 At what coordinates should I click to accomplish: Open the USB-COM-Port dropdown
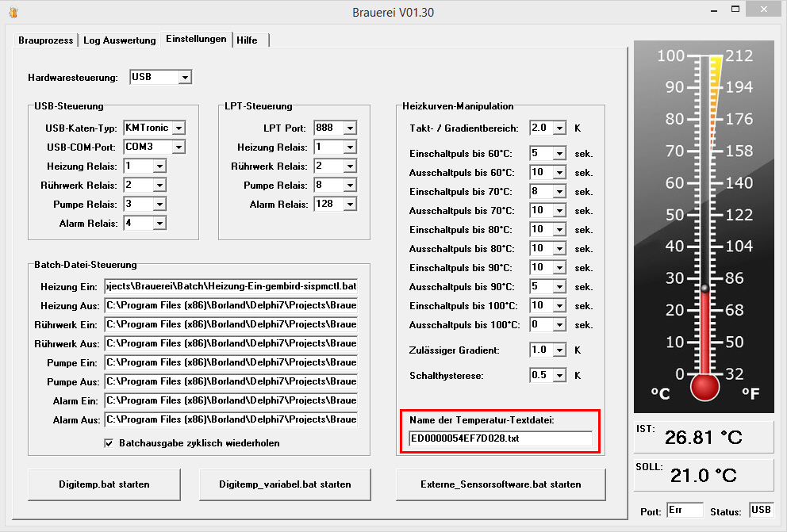pyautogui.click(x=179, y=147)
